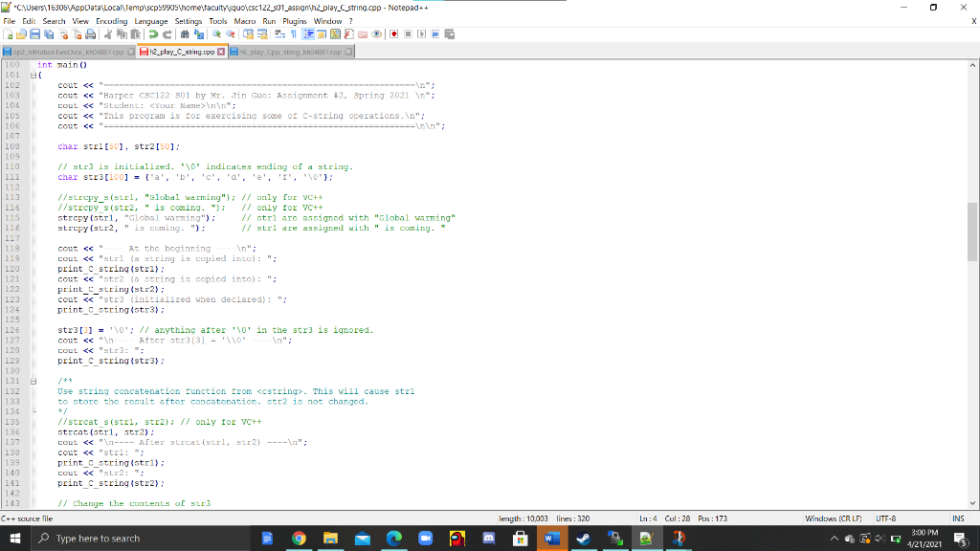This screenshot has width=980, height=551.
Task: Toggle the Show Indent Guide icon
Action: click(x=308, y=34)
